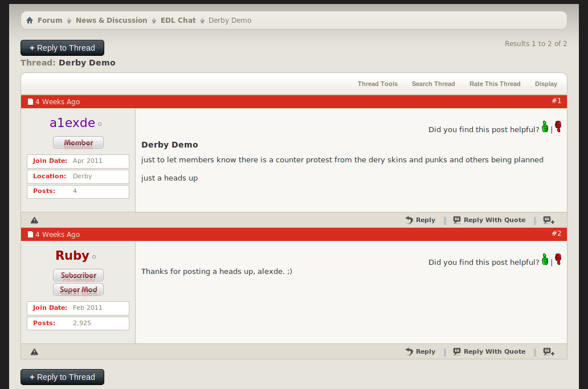Report Ruby's post using warning triangle icon

(34, 352)
